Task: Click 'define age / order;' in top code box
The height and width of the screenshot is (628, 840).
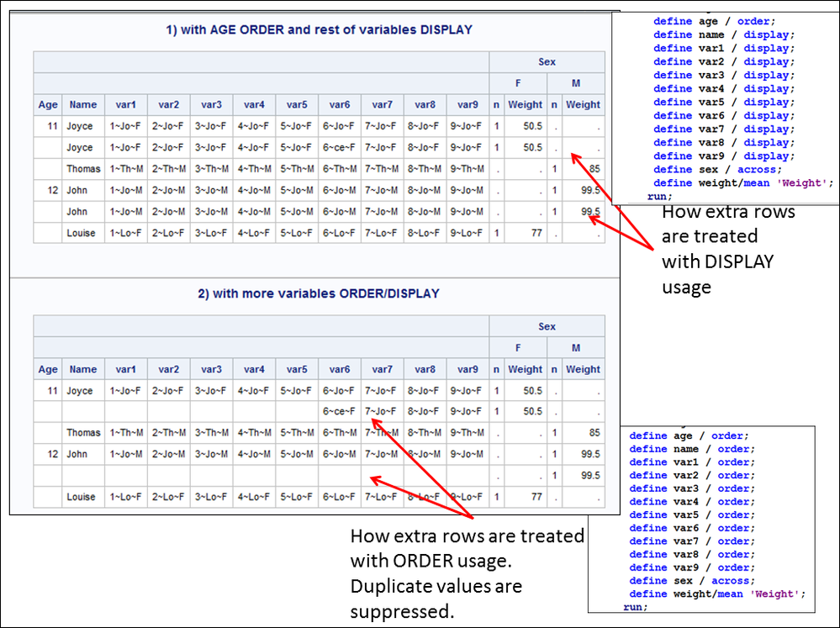Action: coord(714,21)
